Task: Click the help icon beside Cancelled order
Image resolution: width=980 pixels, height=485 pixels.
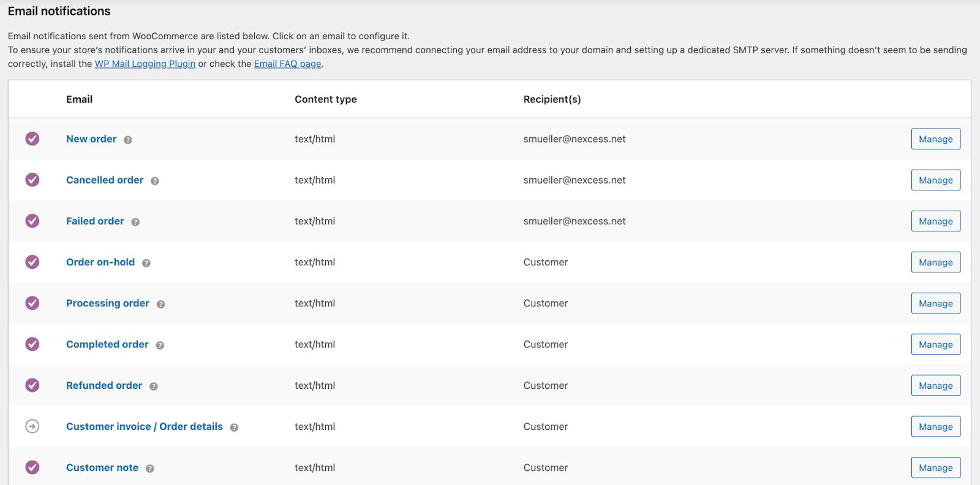Action: click(155, 181)
